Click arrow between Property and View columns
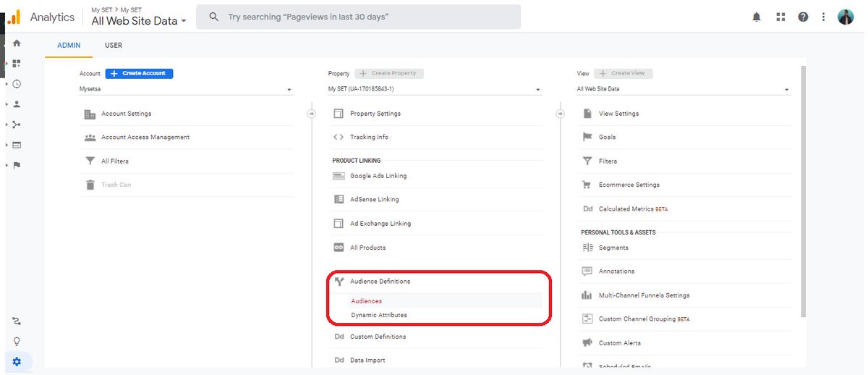The height and width of the screenshot is (375, 868). tap(561, 114)
